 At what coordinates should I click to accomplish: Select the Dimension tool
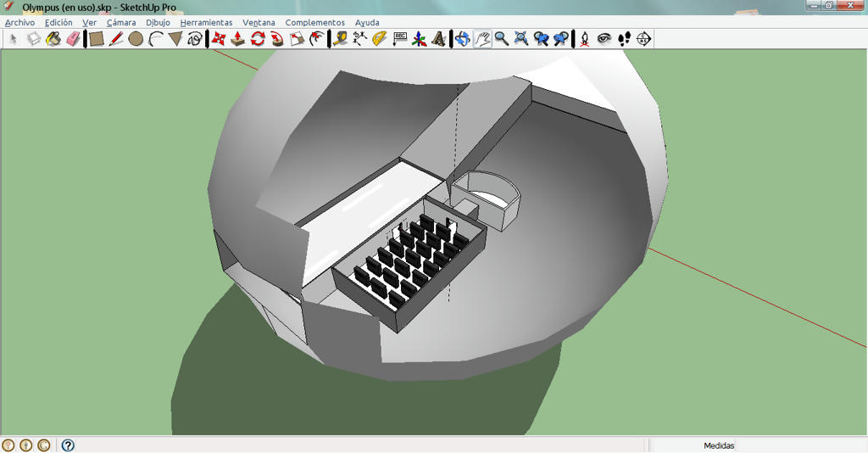point(359,39)
